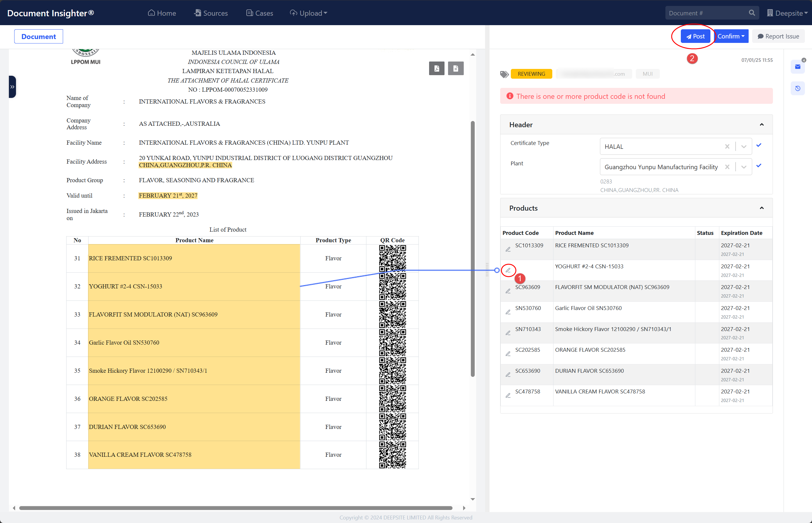Viewport: 812px width, 523px height.
Task: Click the search magnifier icon in navbar
Action: pos(752,13)
